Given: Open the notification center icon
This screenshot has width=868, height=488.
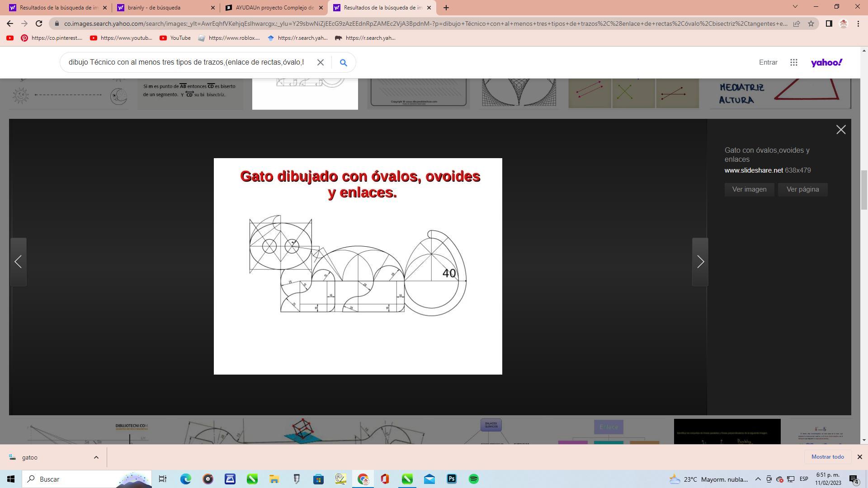Looking at the screenshot, I should 854,479.
